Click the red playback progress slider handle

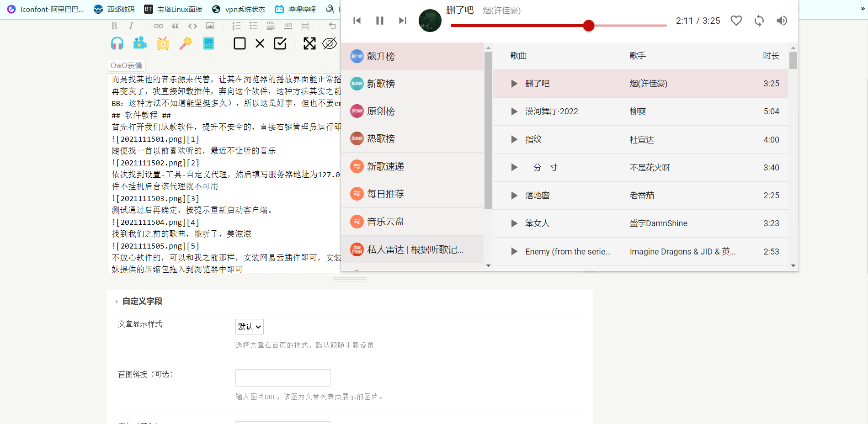tap(589, 26)
